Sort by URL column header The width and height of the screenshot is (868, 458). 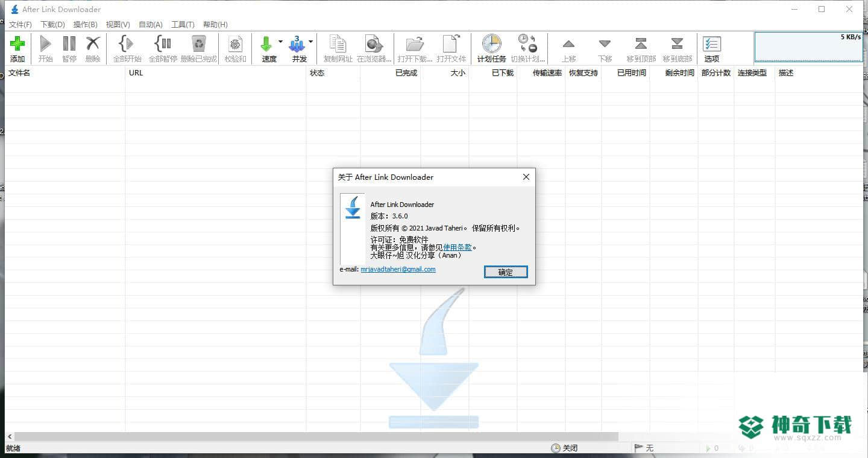coord(216,73)
